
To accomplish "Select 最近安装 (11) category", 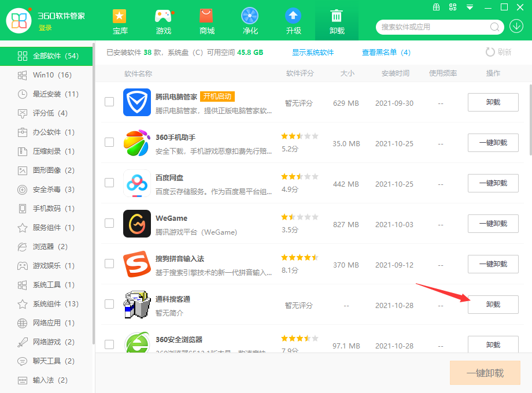I will point(46,94).
